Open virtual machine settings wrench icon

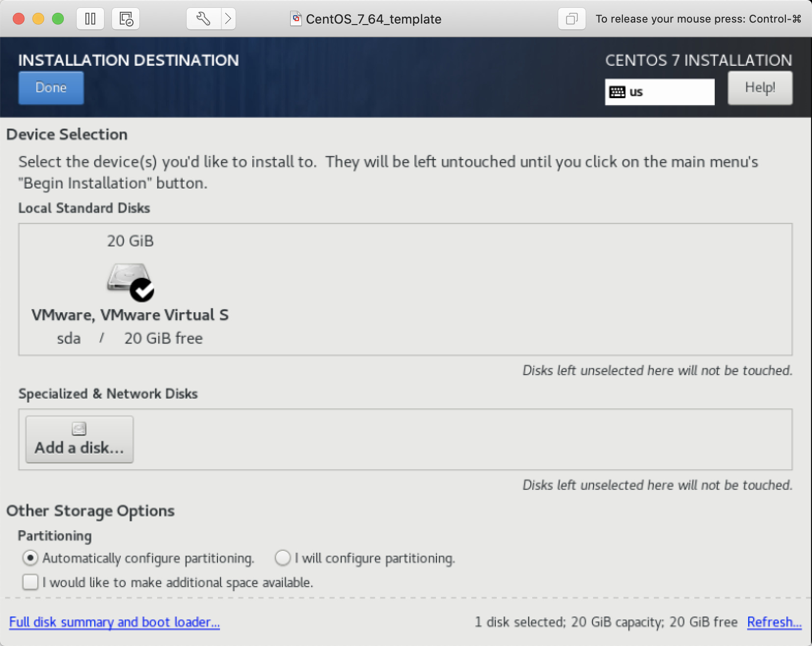[204, 19]
